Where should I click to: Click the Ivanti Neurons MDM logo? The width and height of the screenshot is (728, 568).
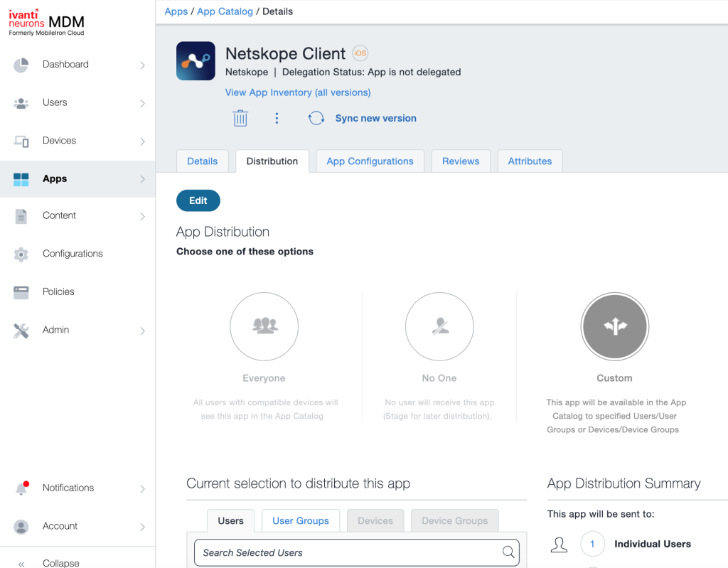[x=46, y=22]
